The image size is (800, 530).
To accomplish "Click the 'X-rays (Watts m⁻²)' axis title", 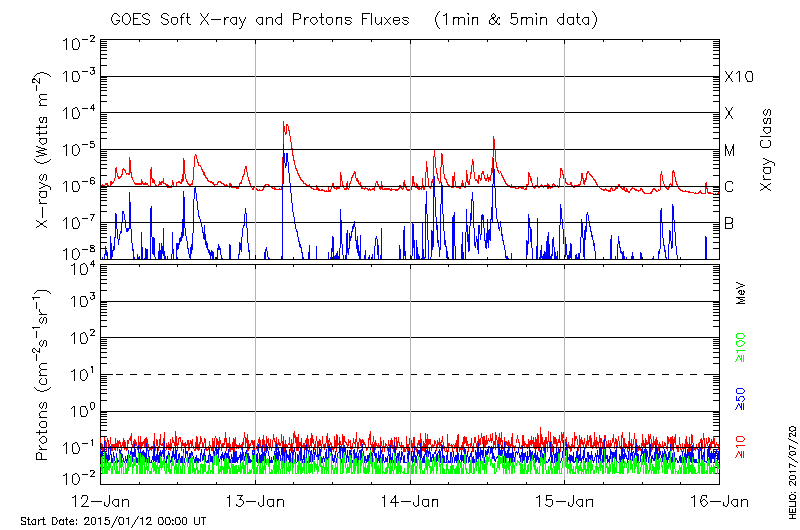I will (x=44, y=150).
